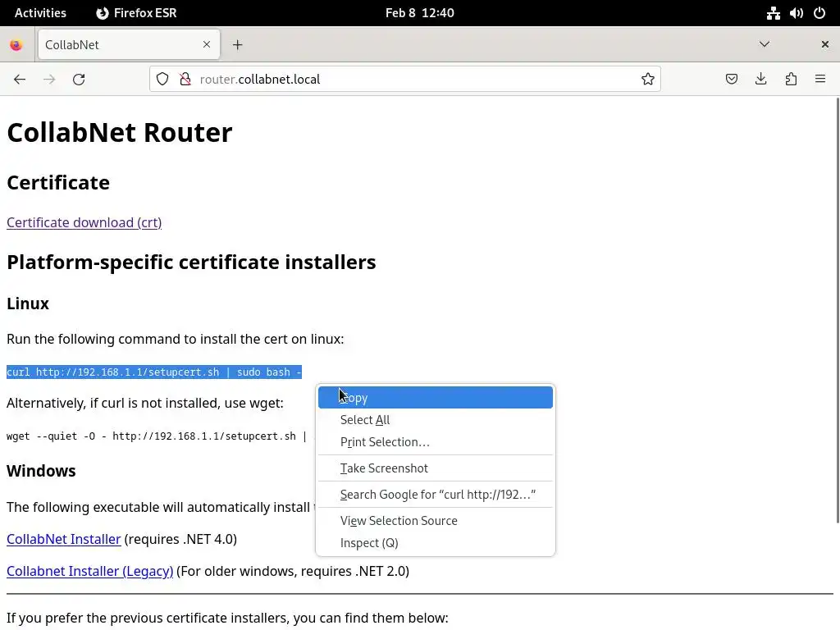
Task: Choose Copy from the context menu
Action: pyautogui.click(x=436, y=398)
